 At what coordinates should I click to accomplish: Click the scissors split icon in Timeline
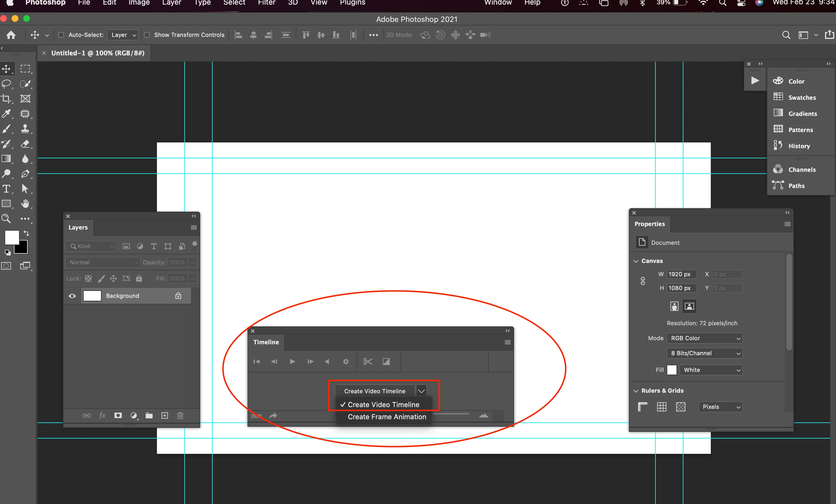click(x=368, y=362)
